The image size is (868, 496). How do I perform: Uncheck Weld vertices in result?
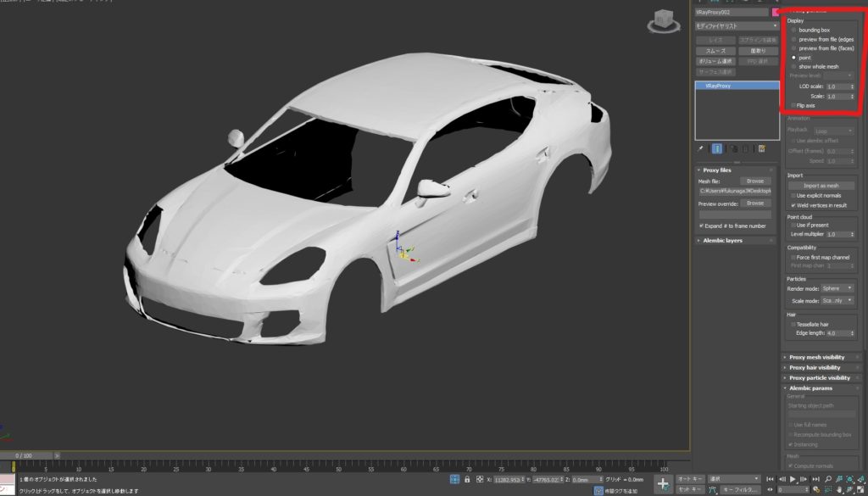(793, 205)
